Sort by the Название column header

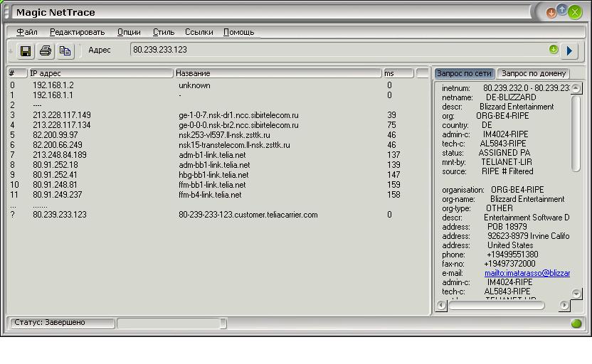[277, 73]
